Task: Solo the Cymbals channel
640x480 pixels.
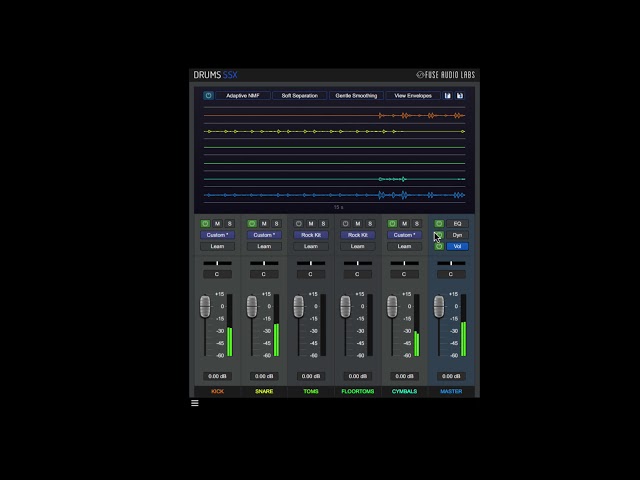Action: pyautogui.click(x=417, y=224)
